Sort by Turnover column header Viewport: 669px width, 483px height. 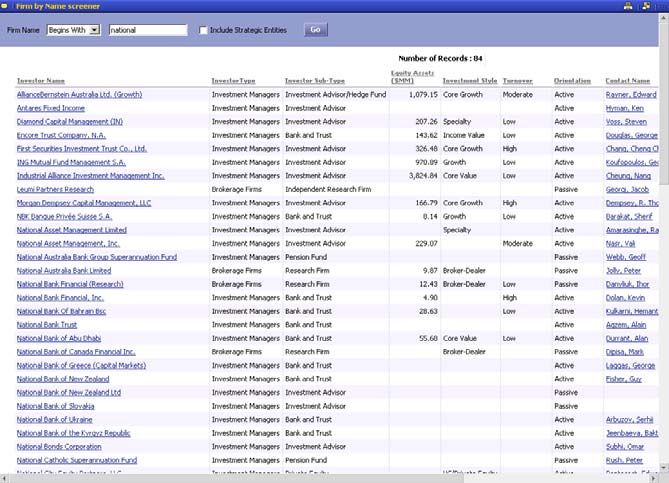click(518, 81)
